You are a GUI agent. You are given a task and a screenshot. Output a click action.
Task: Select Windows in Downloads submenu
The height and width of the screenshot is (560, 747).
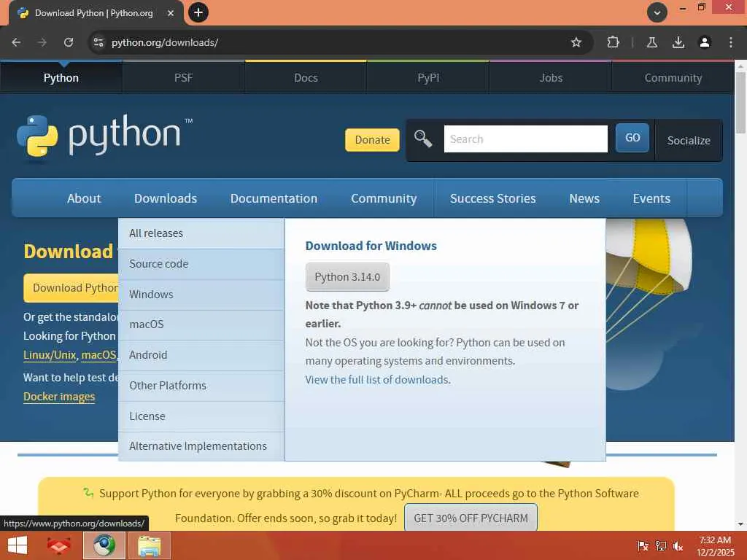201,295
